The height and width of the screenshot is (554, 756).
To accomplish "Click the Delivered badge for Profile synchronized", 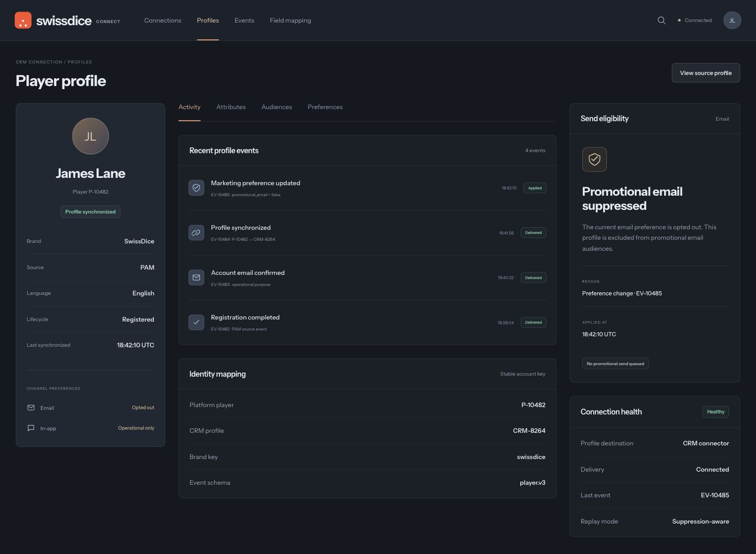I will click(x=533, y=232).
